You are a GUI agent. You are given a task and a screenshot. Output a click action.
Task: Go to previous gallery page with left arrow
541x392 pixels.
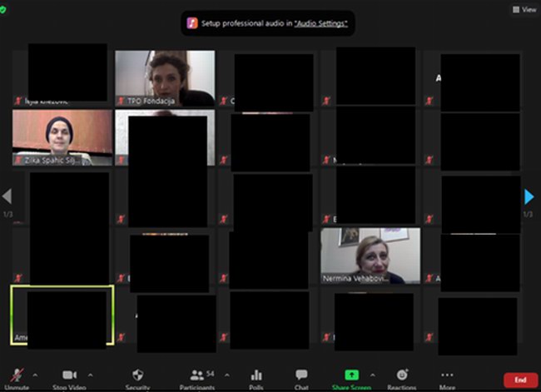pos(7,197)
